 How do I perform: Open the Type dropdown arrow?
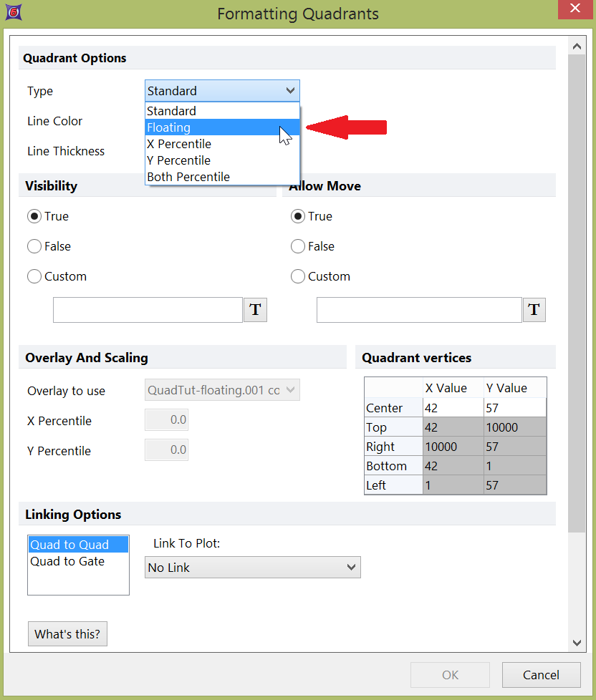[x=290, y=91]
